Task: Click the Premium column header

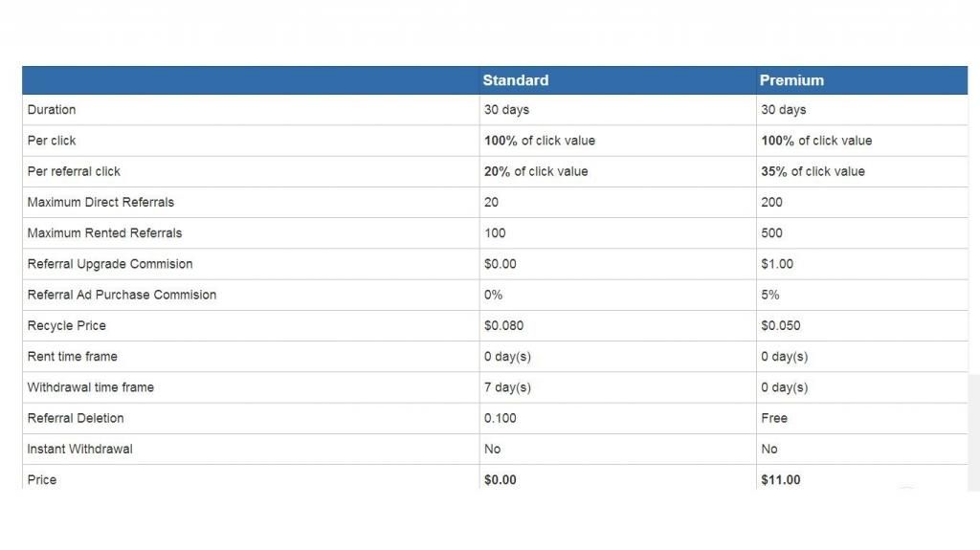Action: point(791,80)
